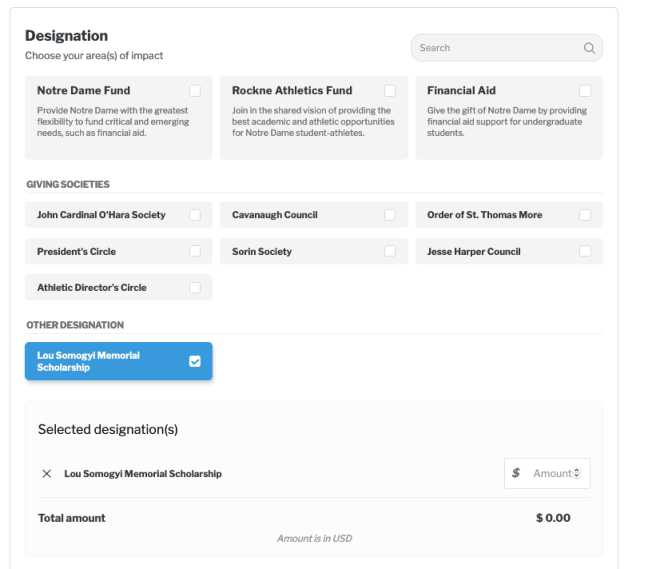Enable the Sorin Society checkbox
The width and height of the screenshot is (660, 569).
point(390,251)
